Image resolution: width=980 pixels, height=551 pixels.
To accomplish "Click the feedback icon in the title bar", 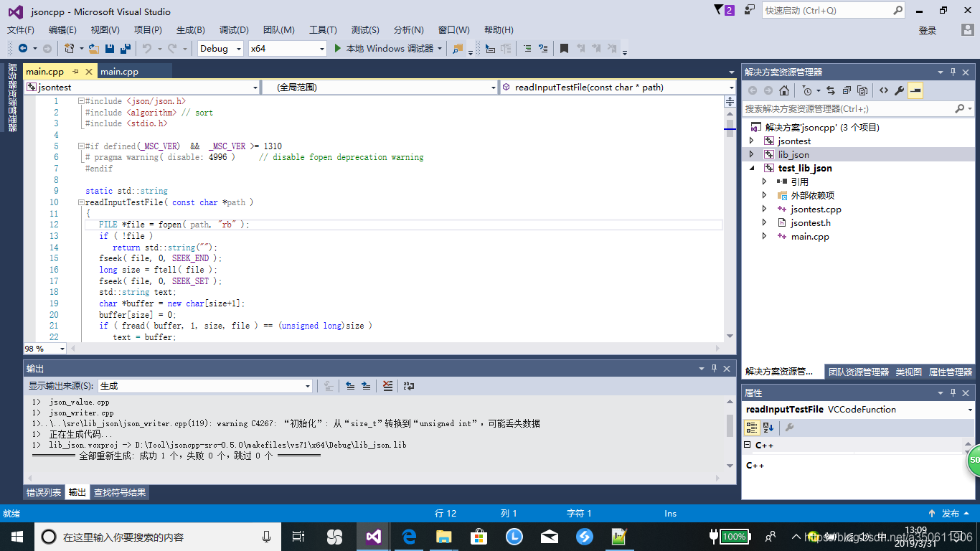I will pos(750,10).
